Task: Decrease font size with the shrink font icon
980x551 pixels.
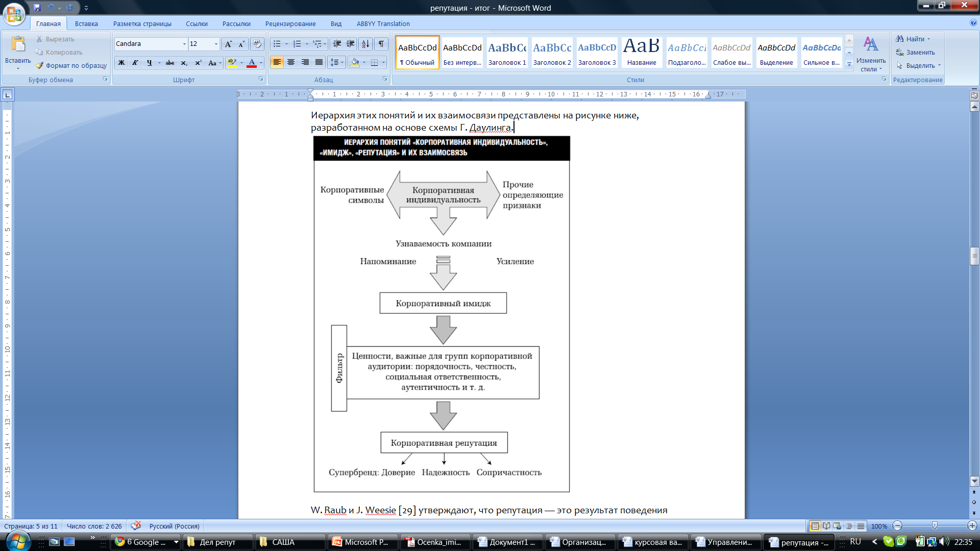Action: point(241,44)
